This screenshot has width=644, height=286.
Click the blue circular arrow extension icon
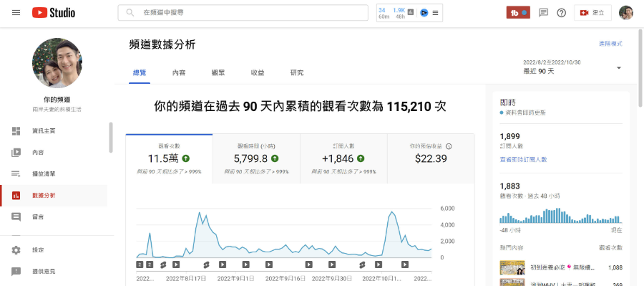tap(424, 13)
